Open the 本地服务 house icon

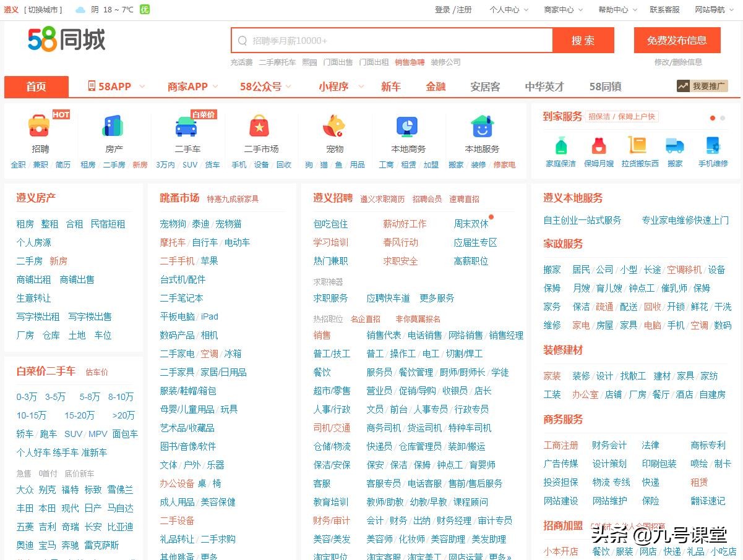click(x=482, y=125)
